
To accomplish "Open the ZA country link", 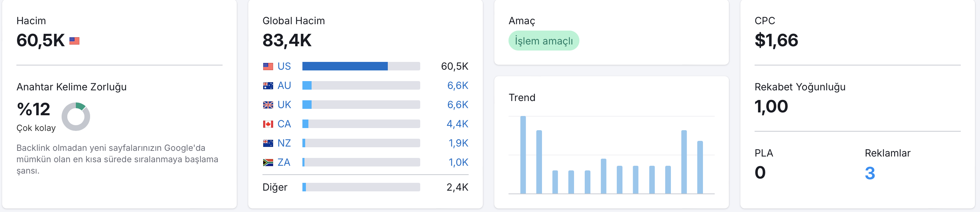I will [x=284, y=163].
